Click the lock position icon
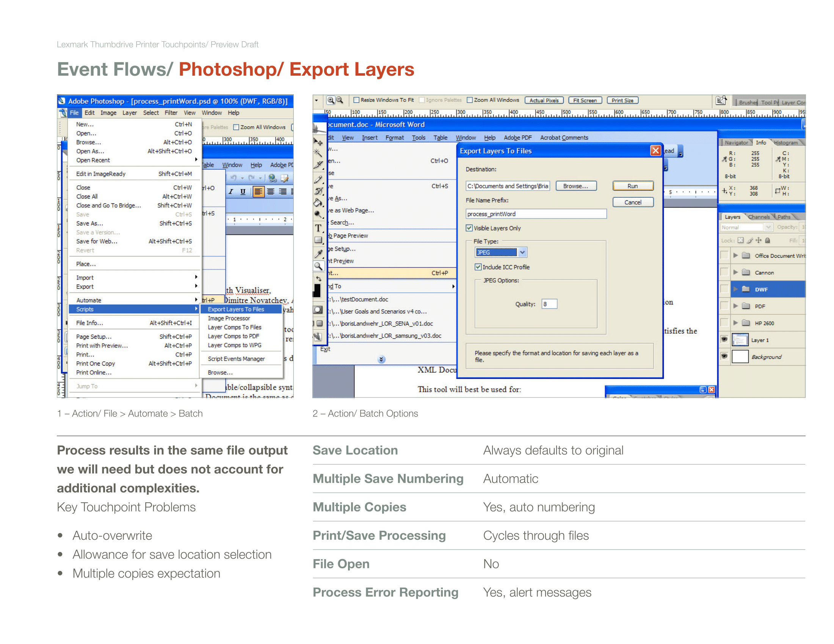Viewport: 834px width, 644px height. pyautogui.click(x=759, y=240)
